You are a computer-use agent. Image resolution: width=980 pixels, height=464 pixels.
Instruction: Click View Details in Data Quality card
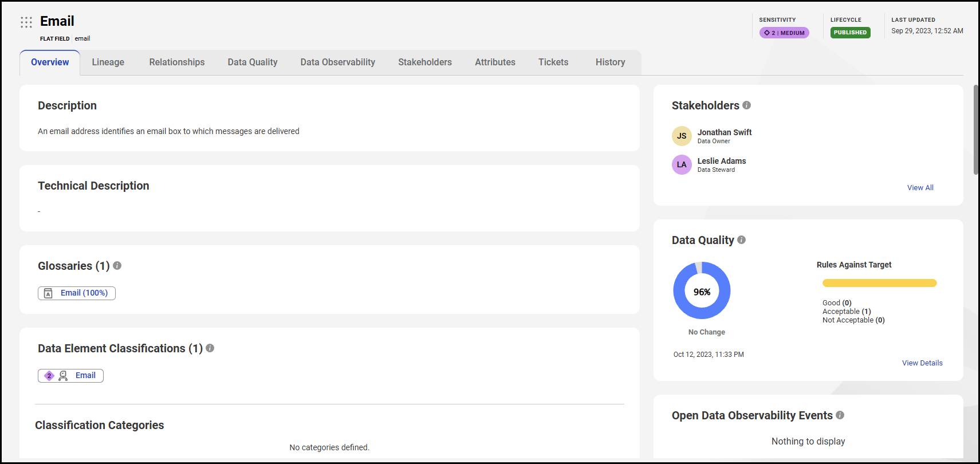coord(922,363)
